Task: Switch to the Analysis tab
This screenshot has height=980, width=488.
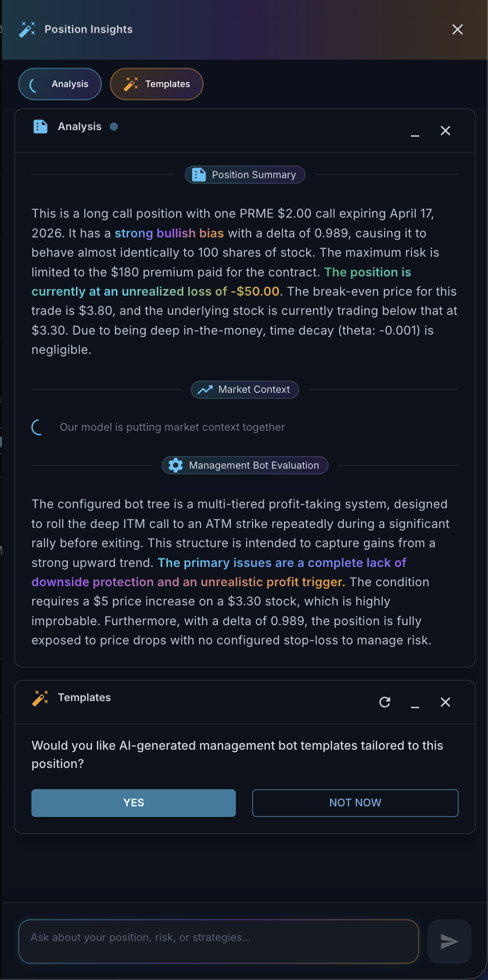Action: point(60,84)
